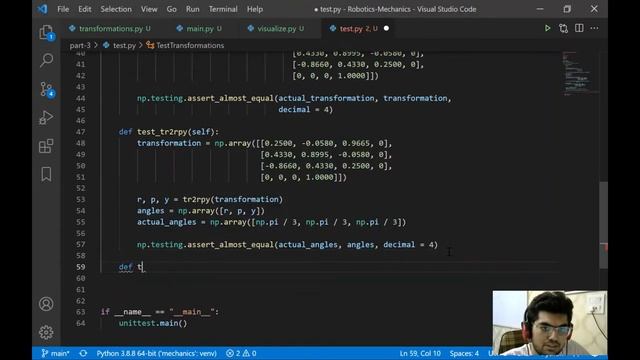Switch to the transformations.py tab

[x=110, y=28]
